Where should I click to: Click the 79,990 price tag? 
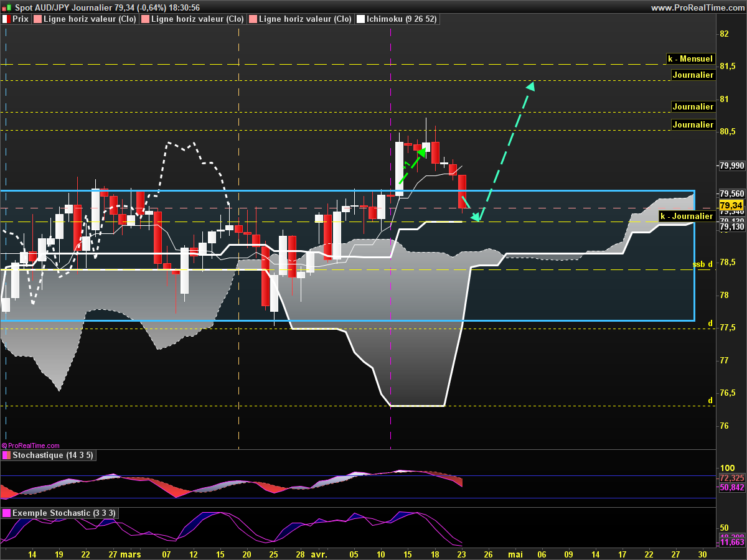731,166
